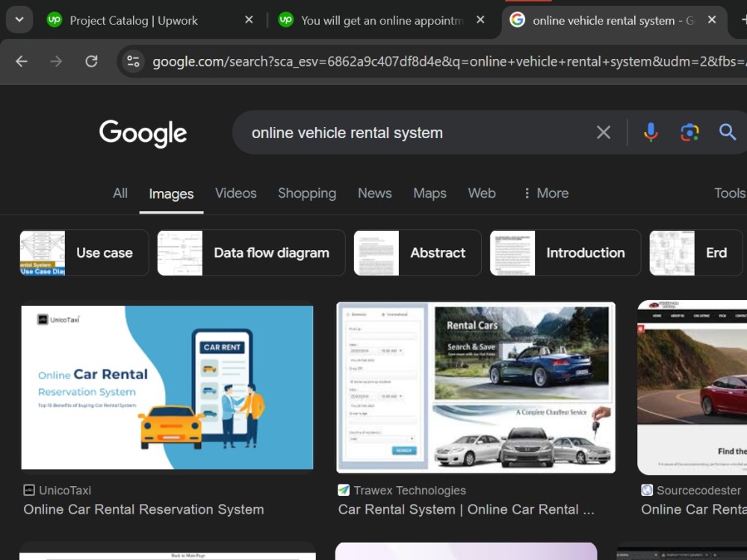
Task: Open the Trawex Rental Cars image
Action: [476, 388]
